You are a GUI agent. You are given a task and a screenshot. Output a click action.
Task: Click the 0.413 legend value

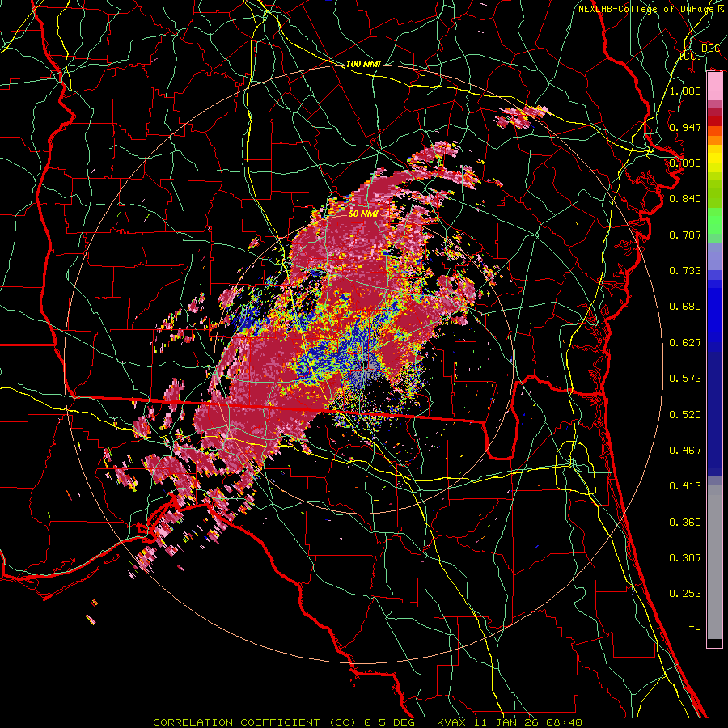coord(685,486)
